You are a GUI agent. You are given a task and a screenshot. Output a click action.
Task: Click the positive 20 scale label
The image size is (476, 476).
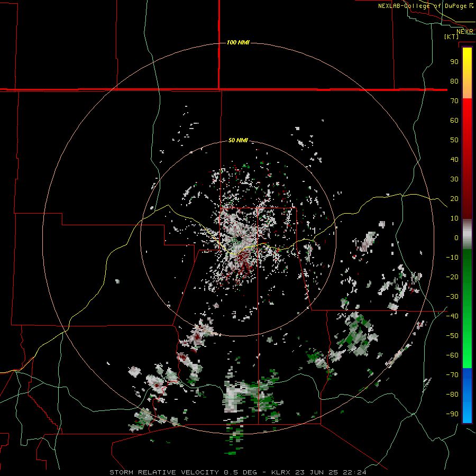pos(454,198)
